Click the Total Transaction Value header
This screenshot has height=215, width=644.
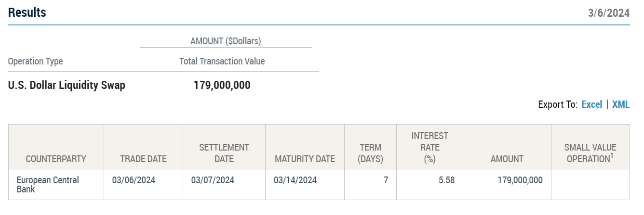click(x=222, y=62)
